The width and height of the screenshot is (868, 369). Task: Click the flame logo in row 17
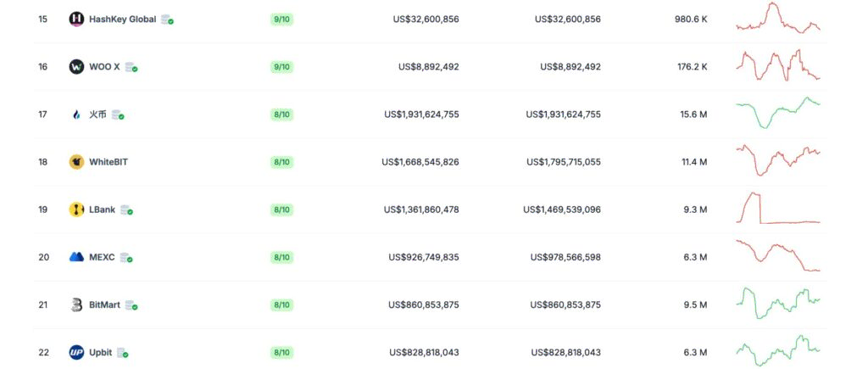coord(76,115)
